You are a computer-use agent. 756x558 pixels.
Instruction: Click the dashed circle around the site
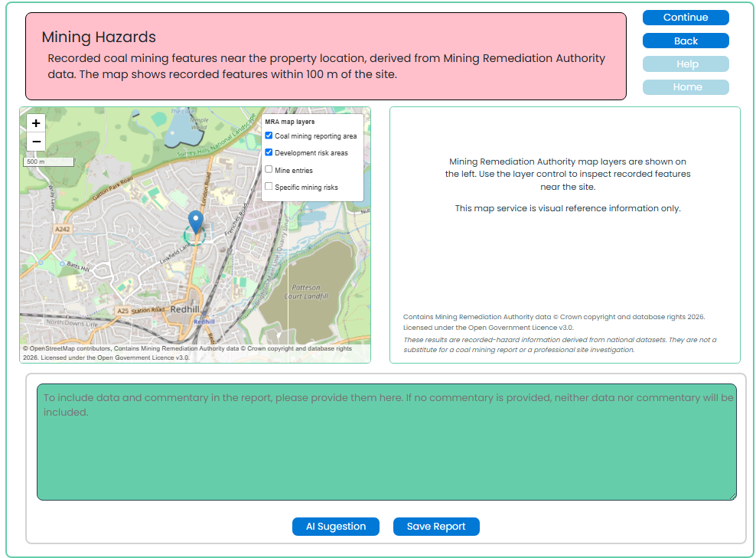(195, 236)
